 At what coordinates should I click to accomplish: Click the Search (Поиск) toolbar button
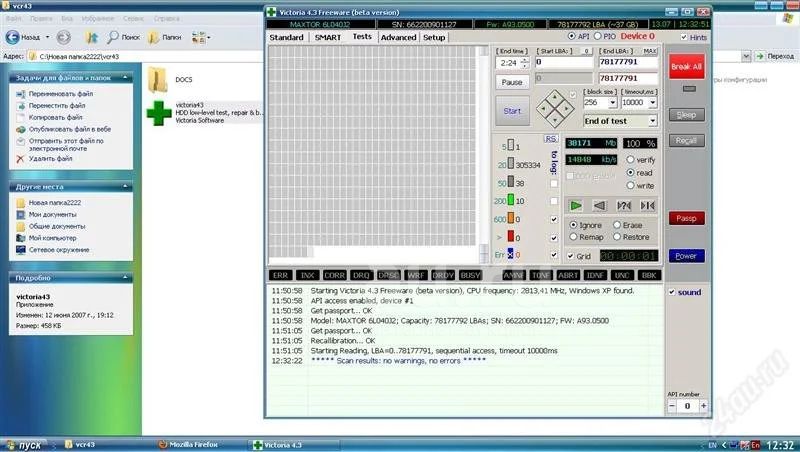[x=123, y=37]
